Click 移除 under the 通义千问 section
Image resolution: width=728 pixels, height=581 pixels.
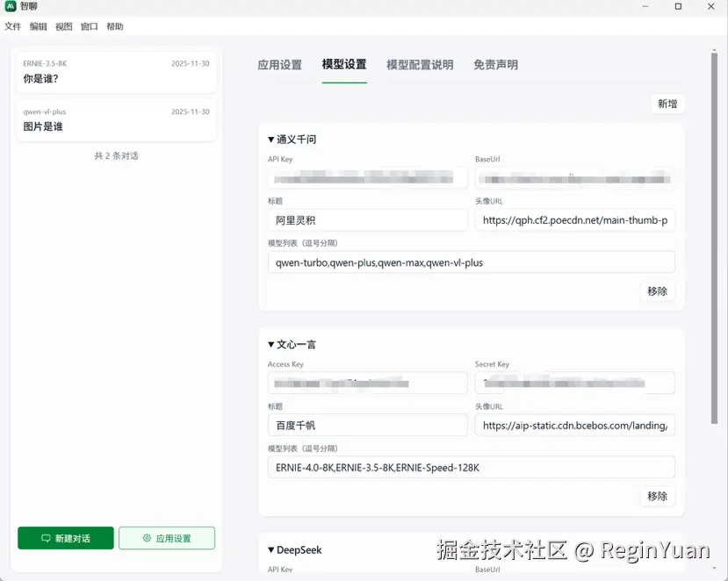[657, 290]
